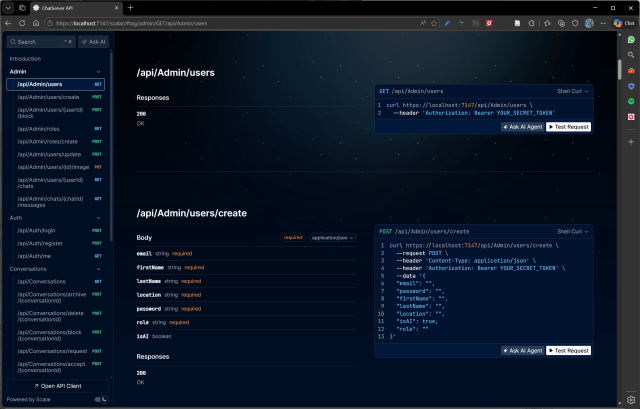This screenshot has height=409, width=640.
Task: Select the /api/Conversations GET endpoint
Action: (x=56, y=282)
